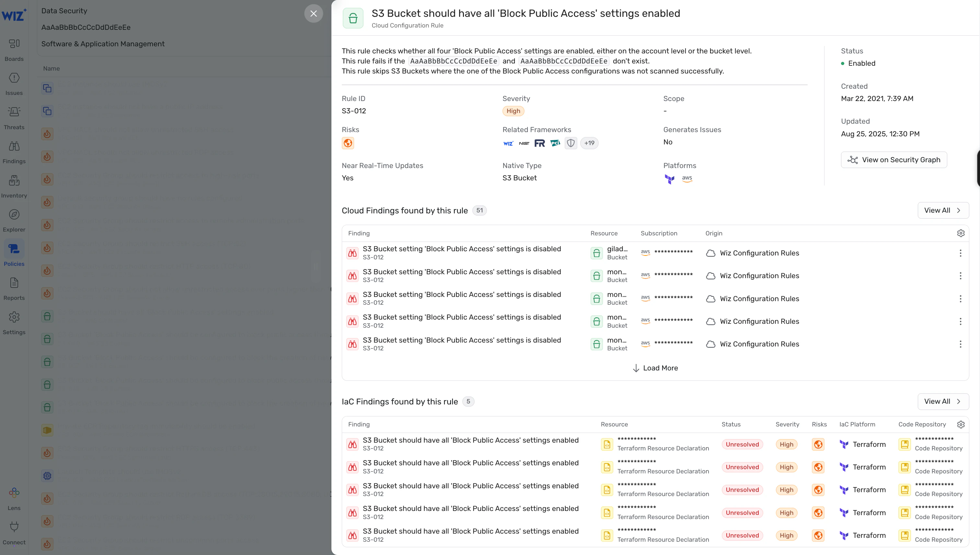Open Settings in the sidebar
This screenshot has height=555, width=980.
14,323
